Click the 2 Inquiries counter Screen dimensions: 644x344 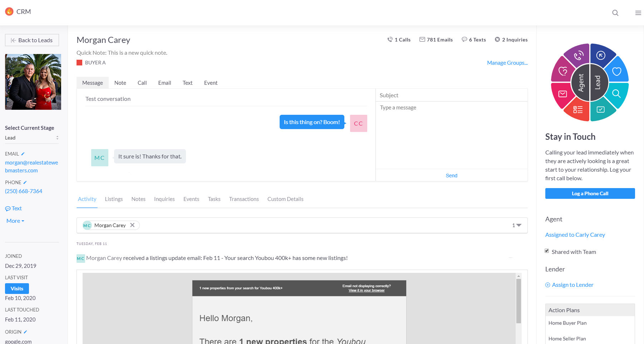point(511,40)
